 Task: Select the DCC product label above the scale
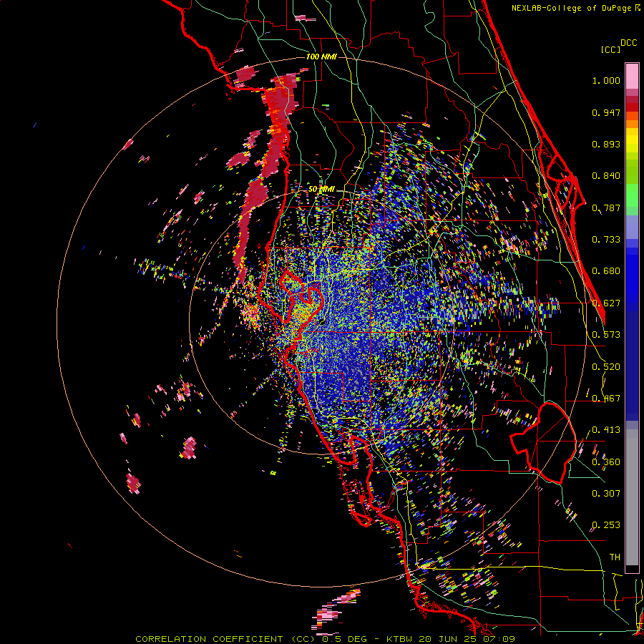pos(628,43)
